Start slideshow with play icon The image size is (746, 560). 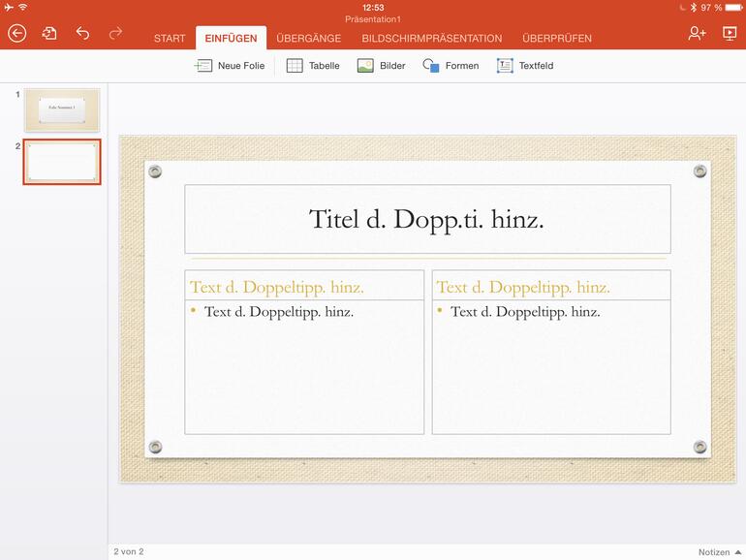(730, 34)
